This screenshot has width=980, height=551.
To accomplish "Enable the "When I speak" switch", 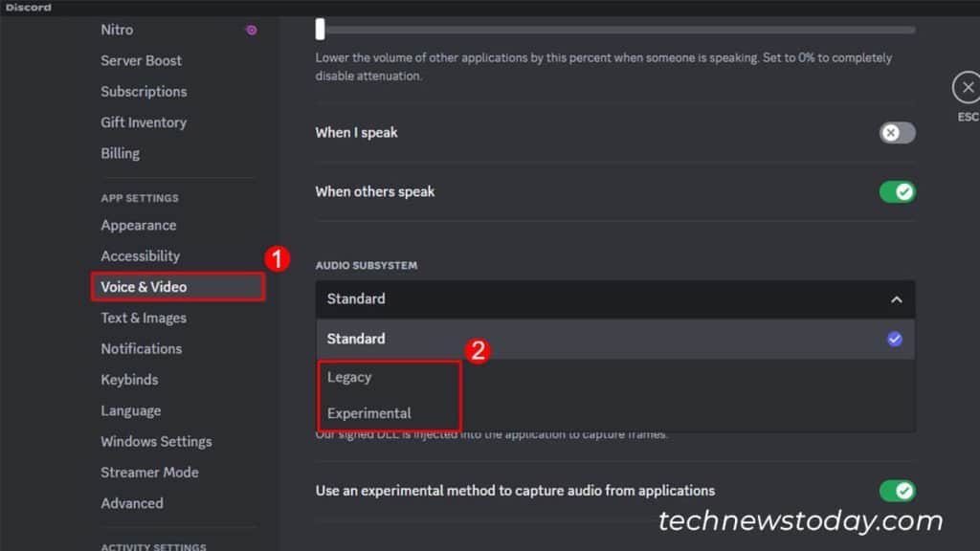I will pyautogui.click(x=897, y=133).
